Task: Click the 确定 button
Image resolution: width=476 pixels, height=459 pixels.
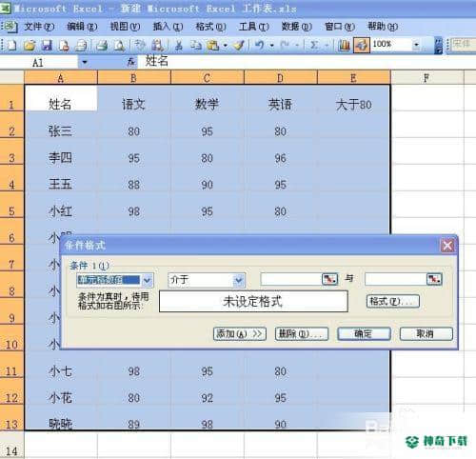Action: (364, 333)
